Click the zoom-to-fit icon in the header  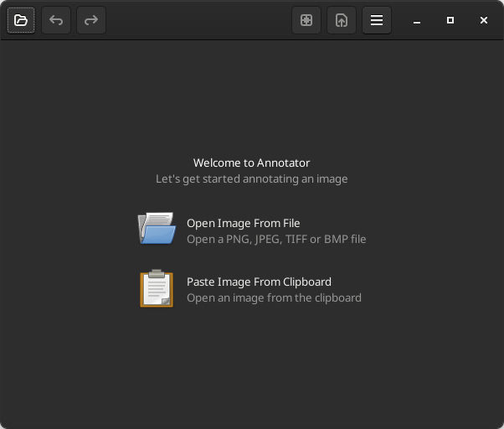[306, 20]
